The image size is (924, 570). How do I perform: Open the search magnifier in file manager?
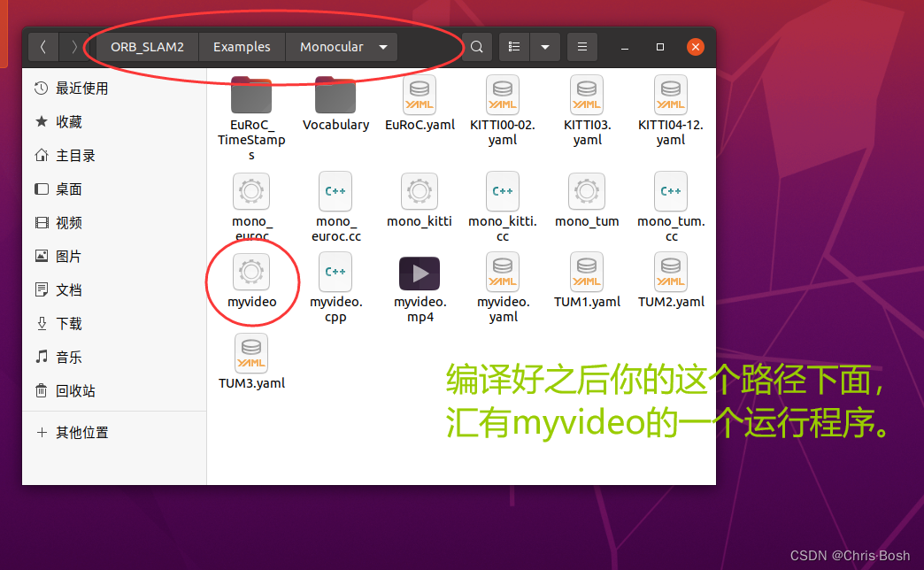click(x=477, y=47)
